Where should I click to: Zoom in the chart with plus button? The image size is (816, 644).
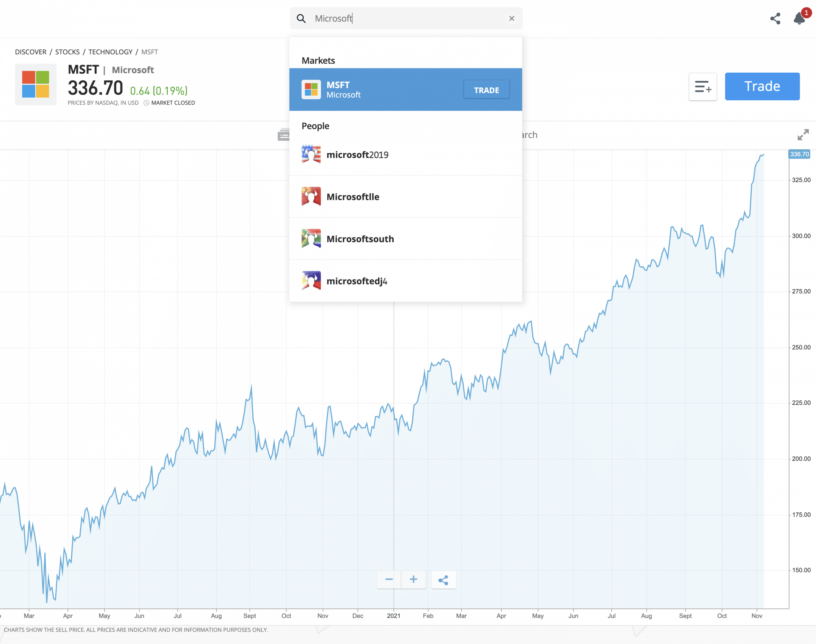(413, 579)
